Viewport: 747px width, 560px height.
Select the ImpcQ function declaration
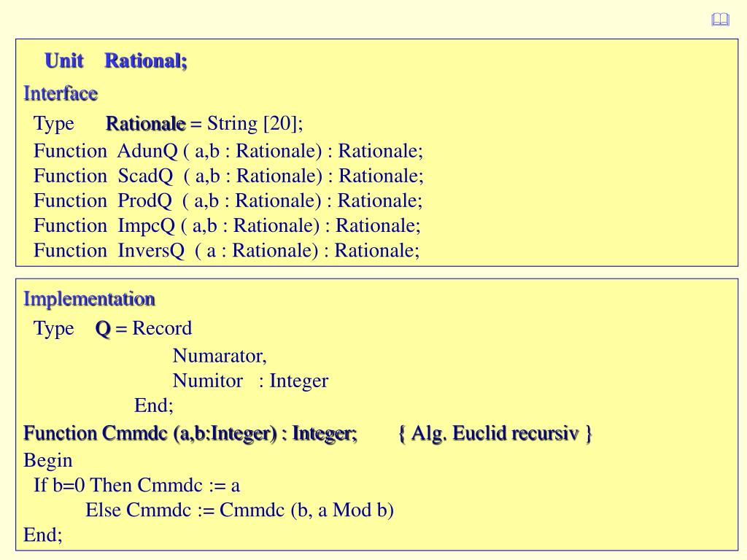[227, 226]
